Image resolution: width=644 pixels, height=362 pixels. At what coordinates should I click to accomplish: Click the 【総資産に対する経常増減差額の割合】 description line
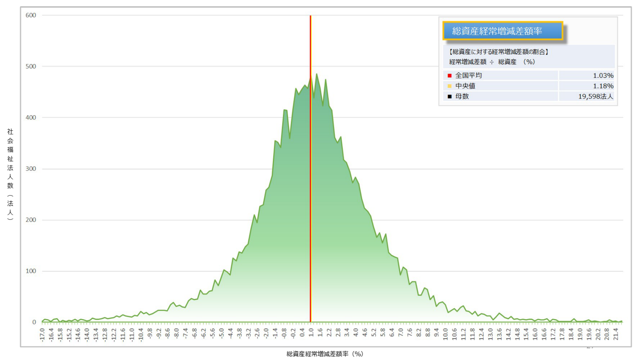pyautogui.click(x=498, y=52)
